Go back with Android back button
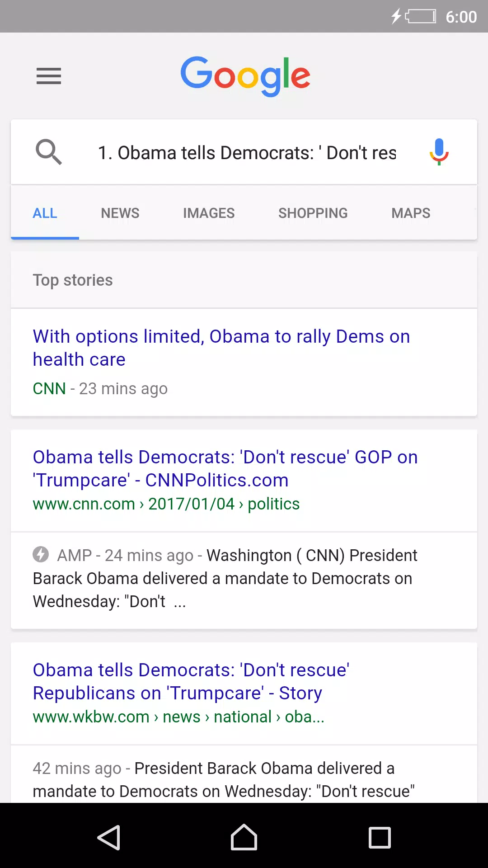This screenshot has width=488, height=868. [109, 837]
